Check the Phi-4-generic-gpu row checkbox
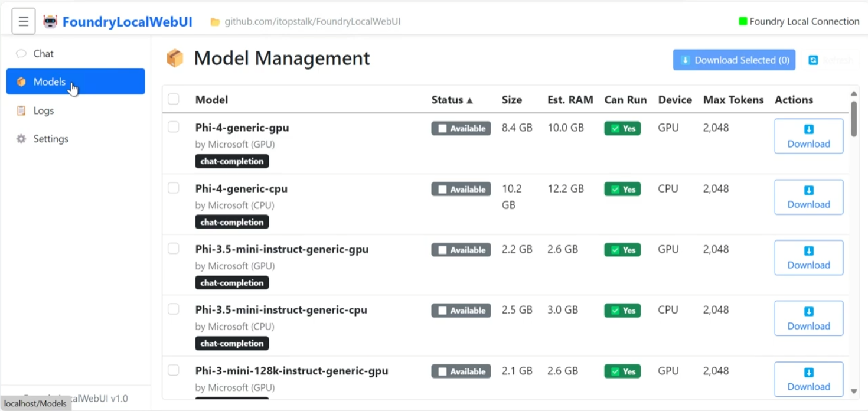This screenshot has height=411, width=868. point(173,127)
